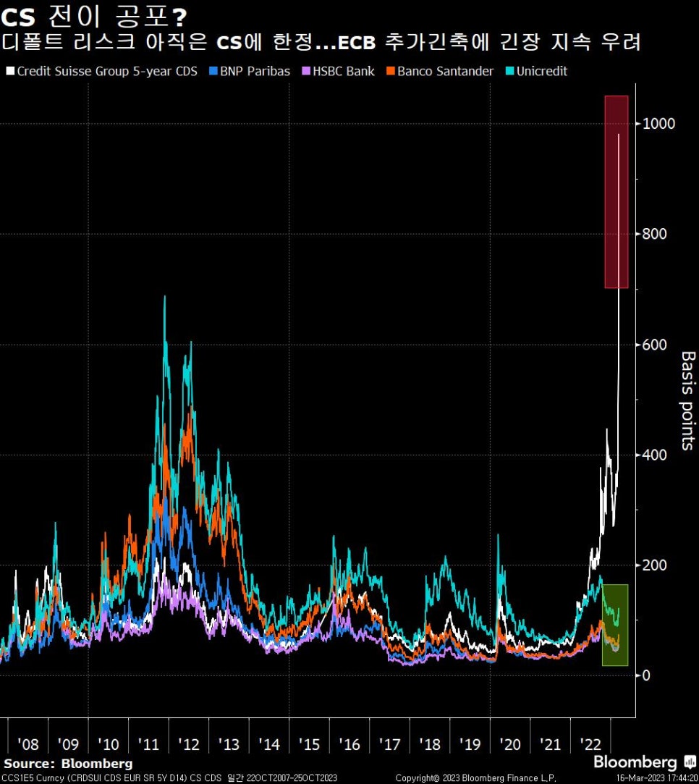Click the 'Source: Bloomberg' text
This screenshot has height=784, width=699.
click(x=69, y=764)
